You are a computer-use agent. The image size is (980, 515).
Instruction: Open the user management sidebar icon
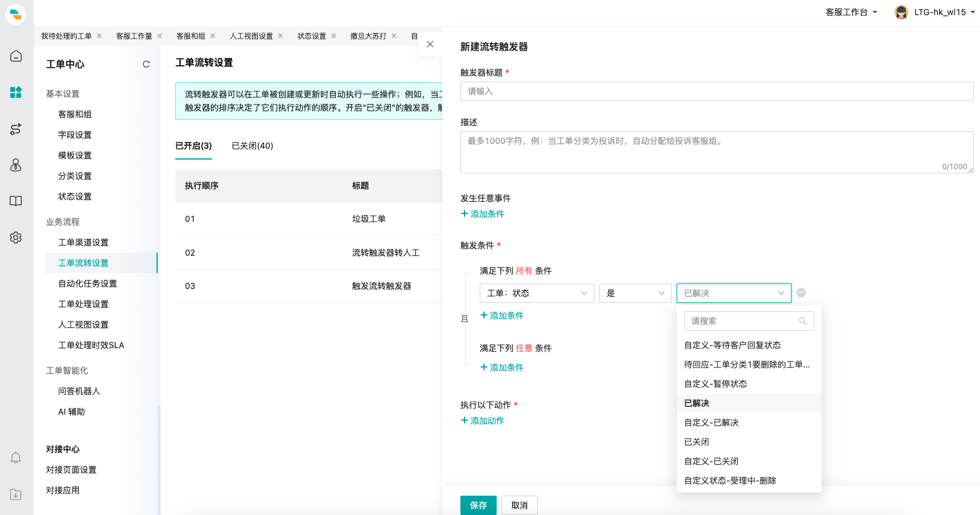click(x=16, y=165)
